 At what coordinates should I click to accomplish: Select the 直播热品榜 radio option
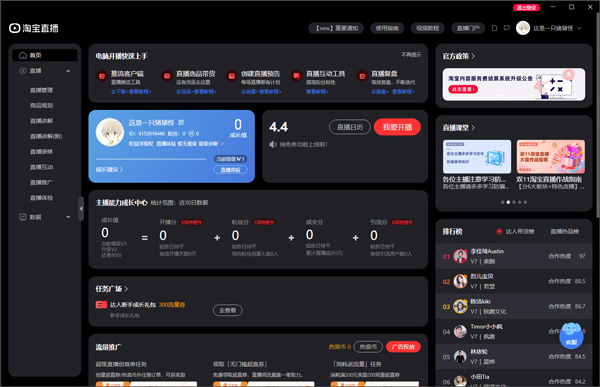544,231
